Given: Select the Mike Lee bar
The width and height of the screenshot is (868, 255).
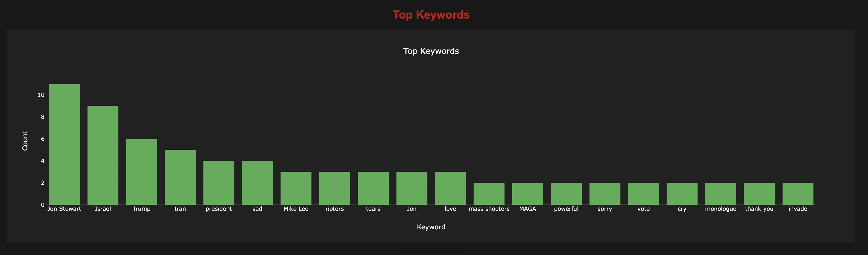Looking at the screenshot, I should click(x=296, y=188).
